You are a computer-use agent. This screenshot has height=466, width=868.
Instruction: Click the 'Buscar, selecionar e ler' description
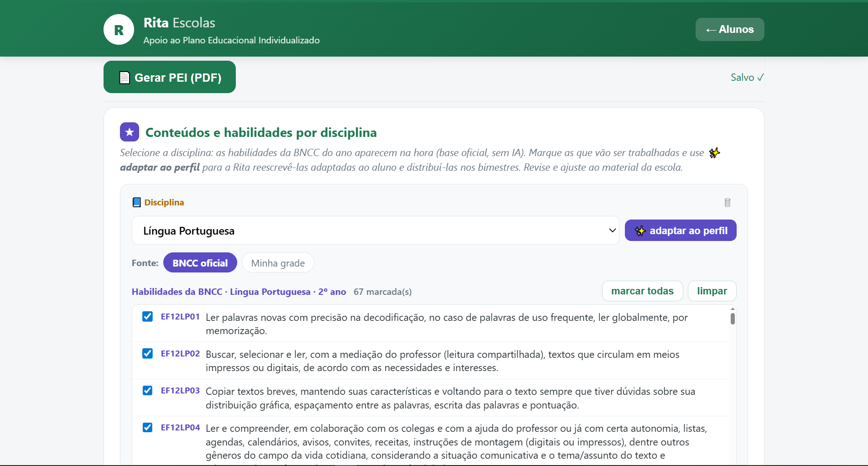tap(442, 361)
